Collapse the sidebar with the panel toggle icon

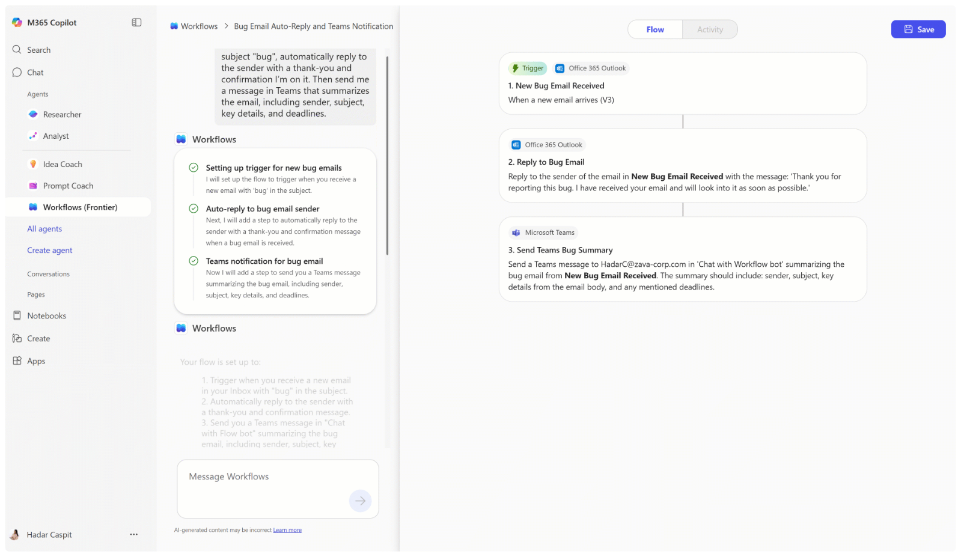(136, 23)
